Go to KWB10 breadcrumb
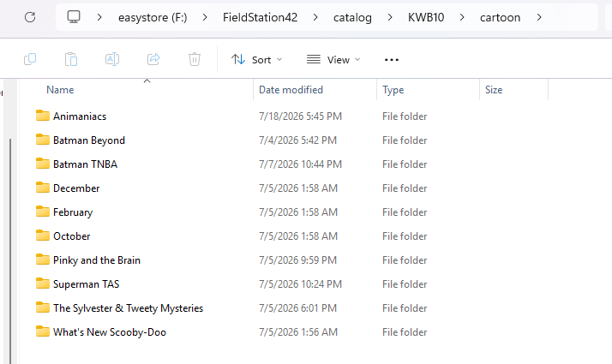Viewport: 612px width, 364px height. (426, 17)
